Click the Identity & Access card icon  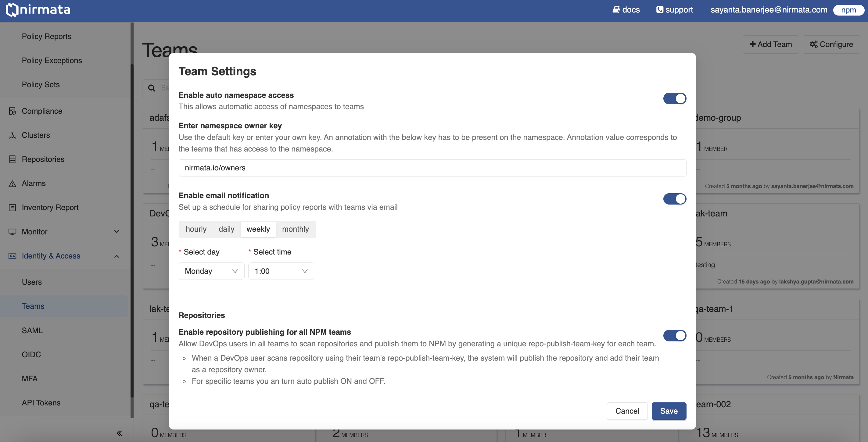[x=13, y=256]
